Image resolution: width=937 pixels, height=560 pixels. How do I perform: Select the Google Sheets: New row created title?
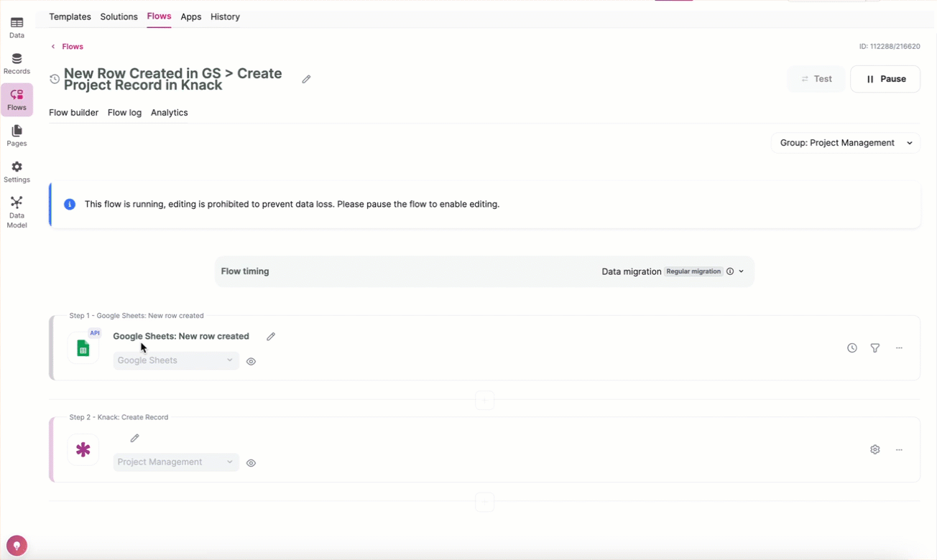(181, 336)
